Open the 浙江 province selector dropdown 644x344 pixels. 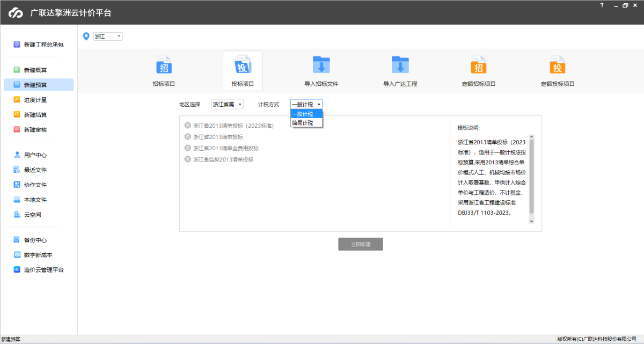pyautogui.click(x=107, y=36)
